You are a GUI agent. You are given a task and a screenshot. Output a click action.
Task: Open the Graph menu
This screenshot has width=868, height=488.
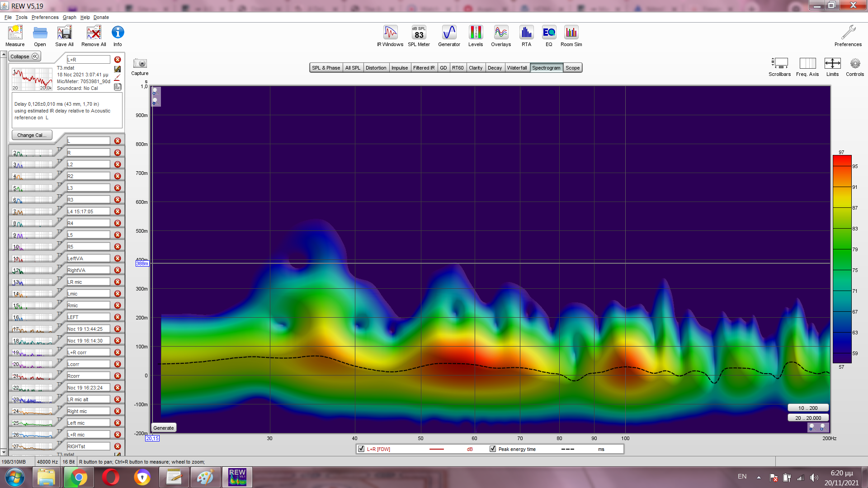pyautogui.click(x=69, y=17)
